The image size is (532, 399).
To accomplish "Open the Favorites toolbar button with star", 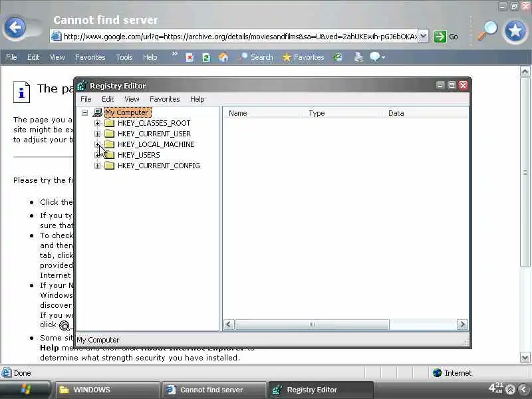I will coord(303,57).
